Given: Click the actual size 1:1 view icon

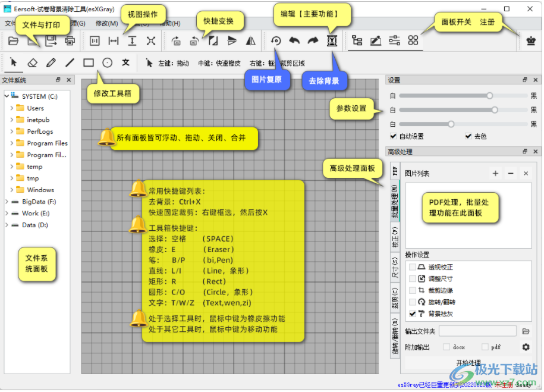Looking at the screenshot, I should 95,41.
